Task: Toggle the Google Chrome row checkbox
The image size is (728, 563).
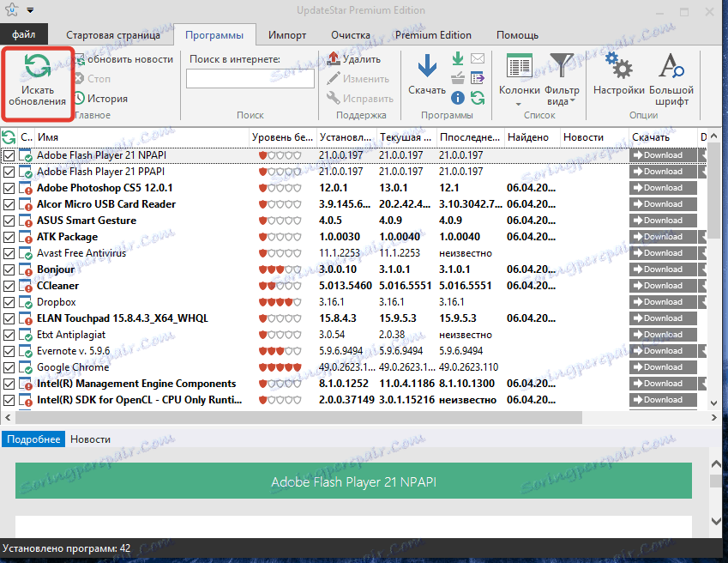Action: (x=9, y=367)
